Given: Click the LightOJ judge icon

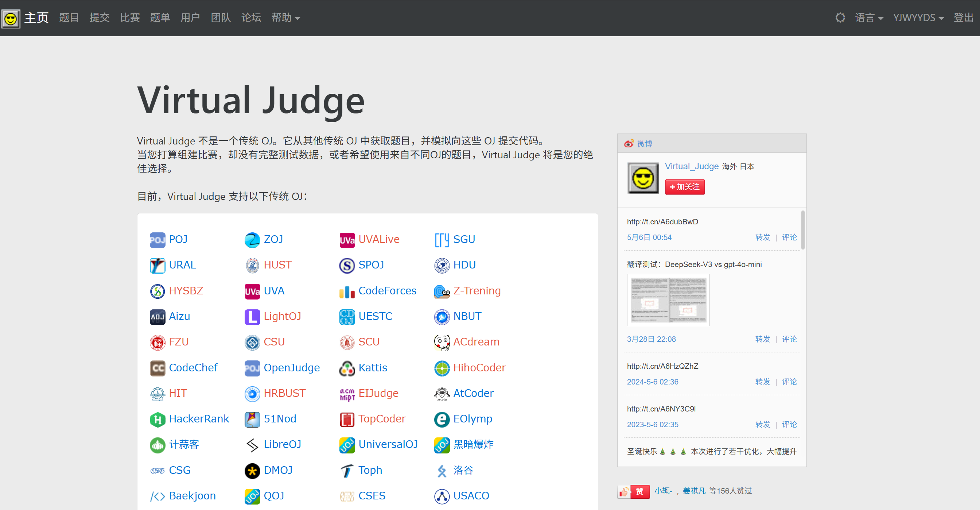Looking at the screenshot, I should pyautogui.click(x=252, y=317).
